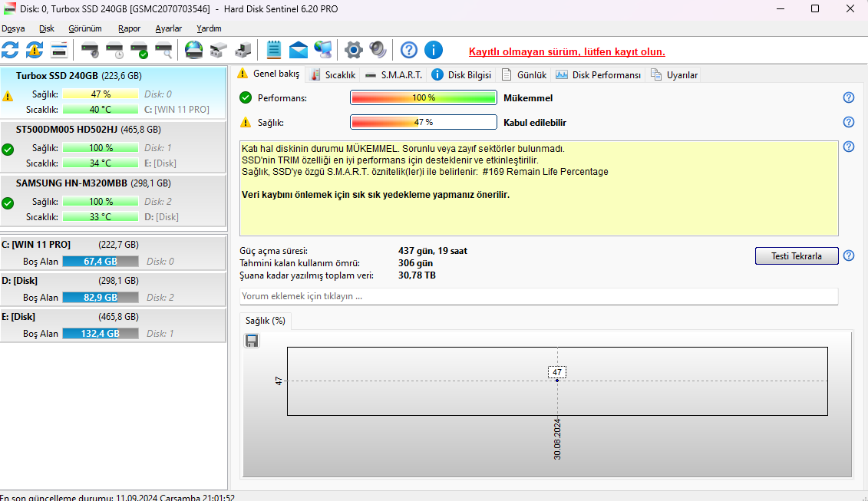Click the 47 data point on chart
This screenshot has height=501, width=868.
(x=557, y=381)
